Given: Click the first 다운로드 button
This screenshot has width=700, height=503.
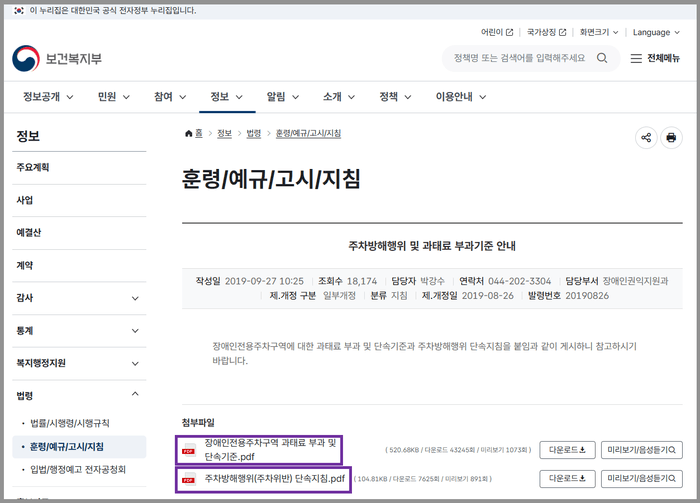Looking at the screenshot, I should (567, 450).
